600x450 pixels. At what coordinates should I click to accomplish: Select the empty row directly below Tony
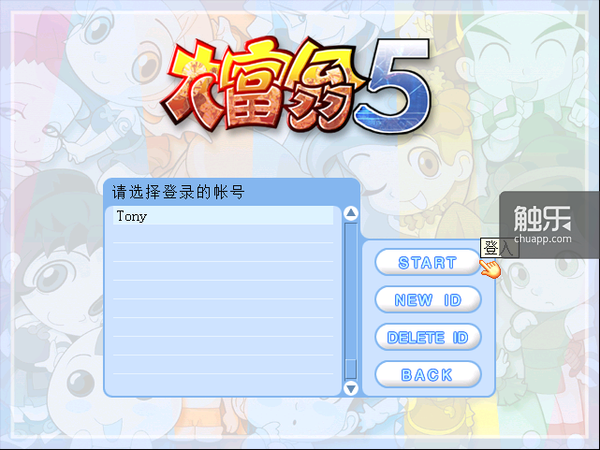pos(223,234)
